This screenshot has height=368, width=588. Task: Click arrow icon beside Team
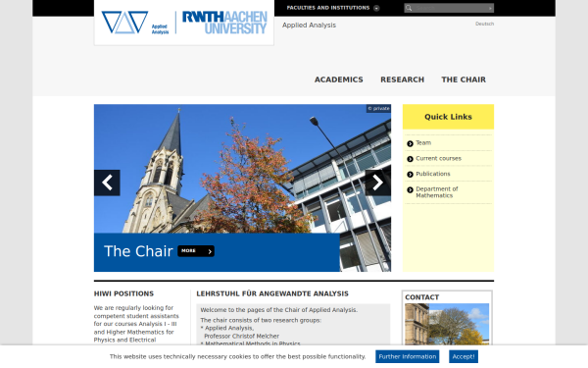click(410, 143)
